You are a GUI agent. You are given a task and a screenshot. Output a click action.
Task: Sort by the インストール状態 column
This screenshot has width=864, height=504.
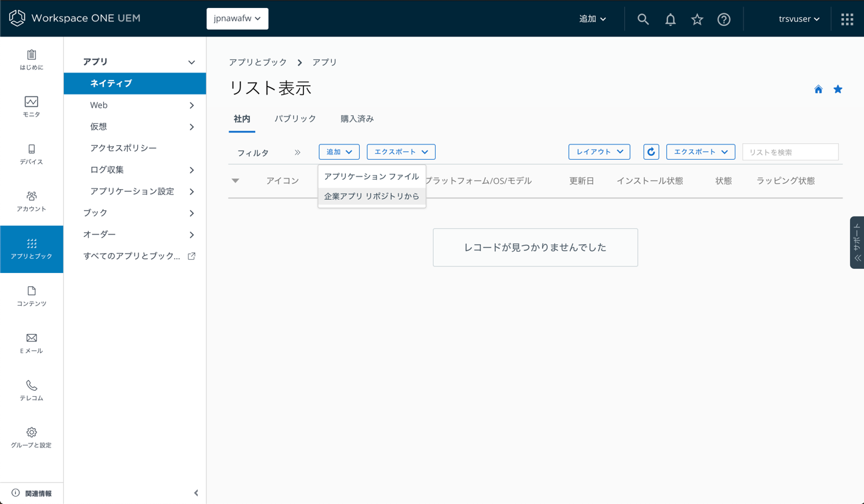point(649,180)
